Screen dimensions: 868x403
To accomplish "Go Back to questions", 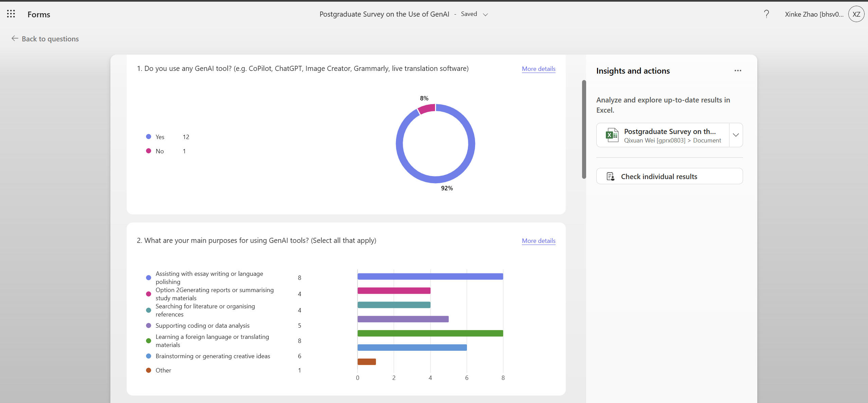I will pyautogui.click(x=50, y=39).
